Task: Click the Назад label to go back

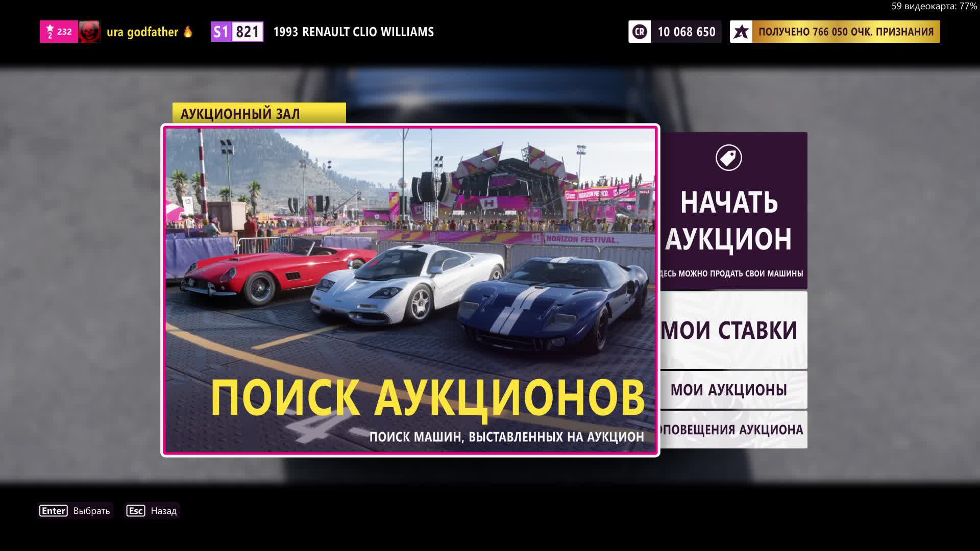Action: 163,511
